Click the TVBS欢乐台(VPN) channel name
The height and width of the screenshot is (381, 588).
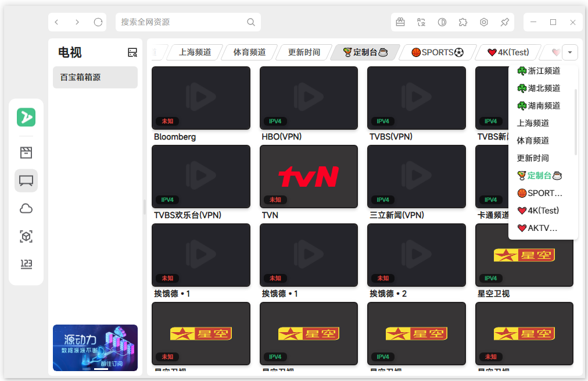tap(188, 215)
